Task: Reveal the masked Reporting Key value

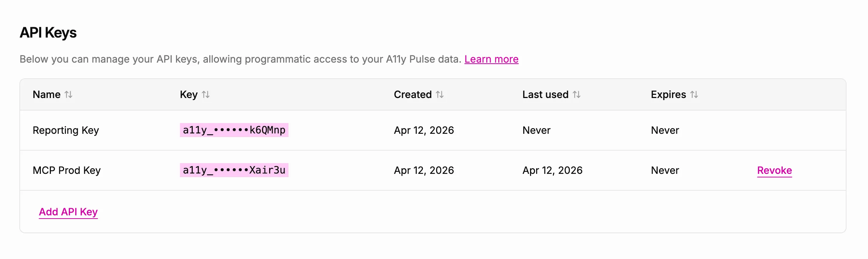Action: click(234, 130)
